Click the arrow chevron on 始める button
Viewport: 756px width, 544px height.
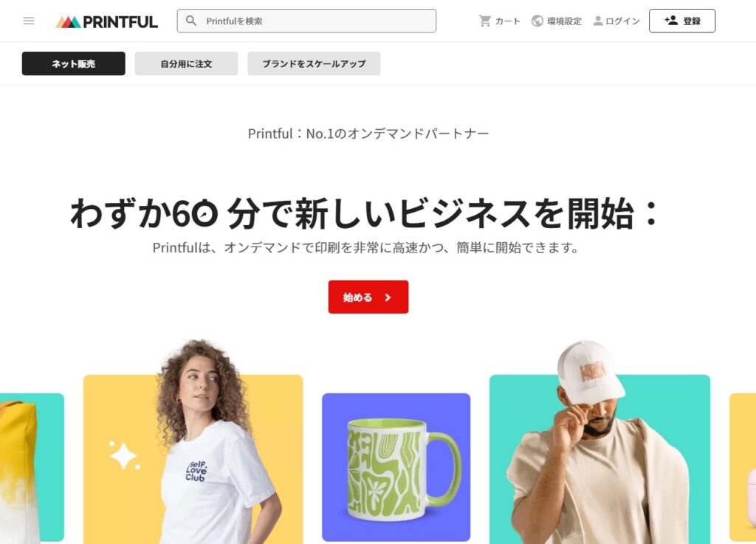[x=388, y=297]
